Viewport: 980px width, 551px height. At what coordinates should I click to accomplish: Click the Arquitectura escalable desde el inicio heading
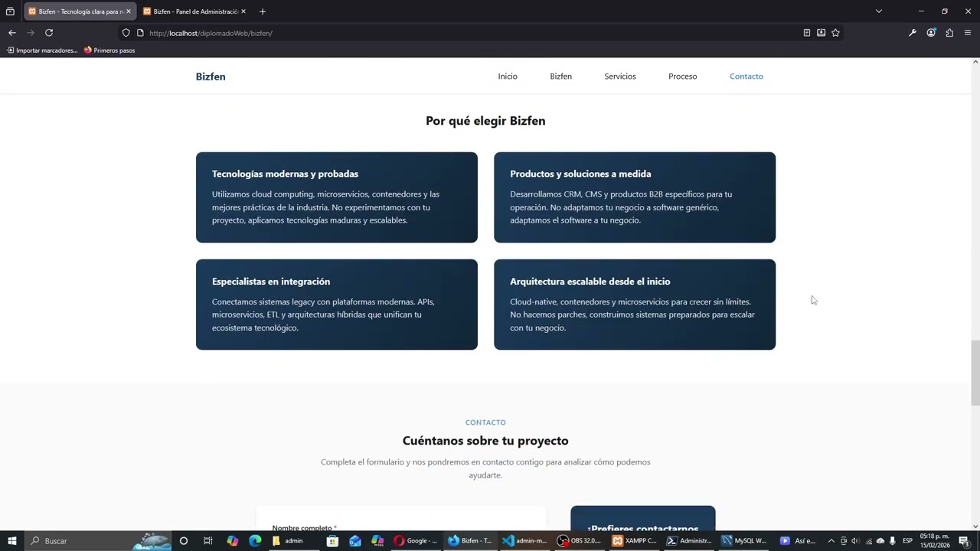tap(590, 282)
